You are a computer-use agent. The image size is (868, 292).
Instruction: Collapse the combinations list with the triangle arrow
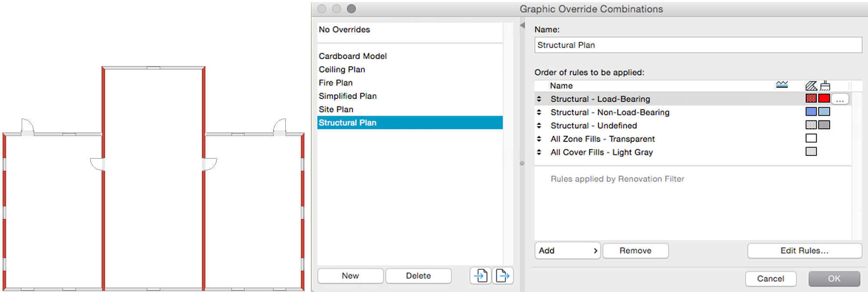(x=522, y=26)
